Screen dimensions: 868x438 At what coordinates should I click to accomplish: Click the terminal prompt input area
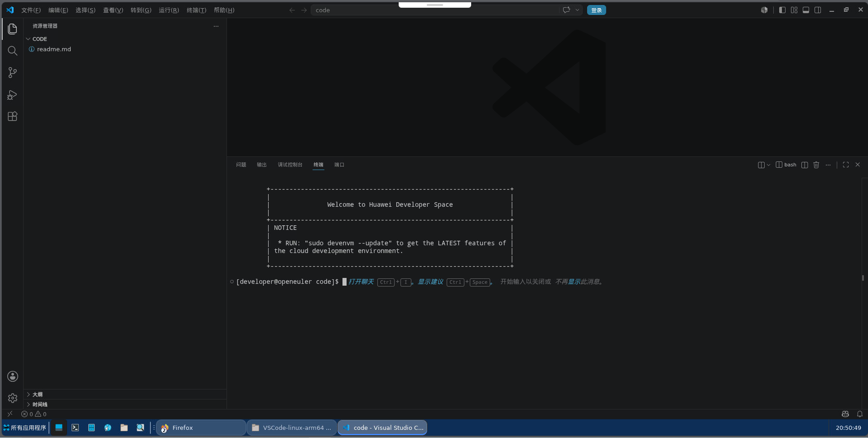(x=344, y=282)
